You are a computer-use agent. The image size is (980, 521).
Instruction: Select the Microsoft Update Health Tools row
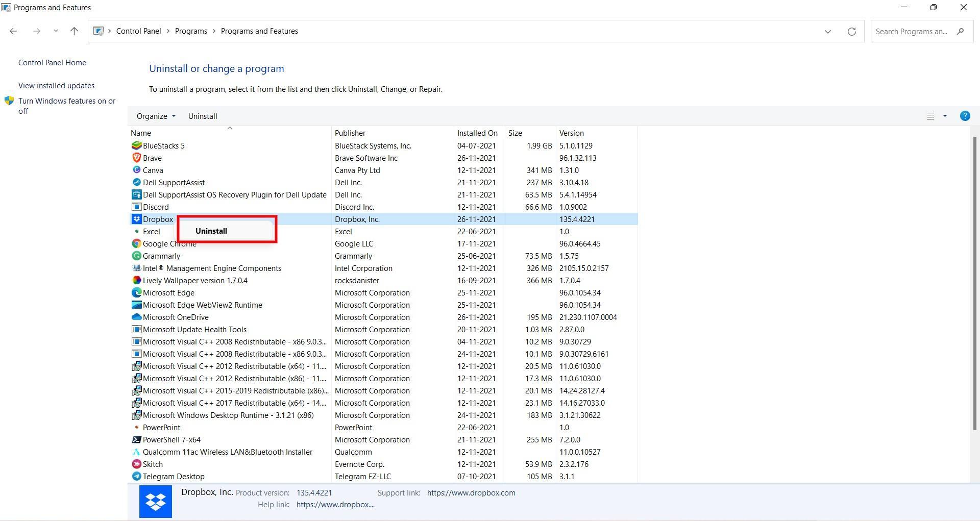click(x=383, y=329)
